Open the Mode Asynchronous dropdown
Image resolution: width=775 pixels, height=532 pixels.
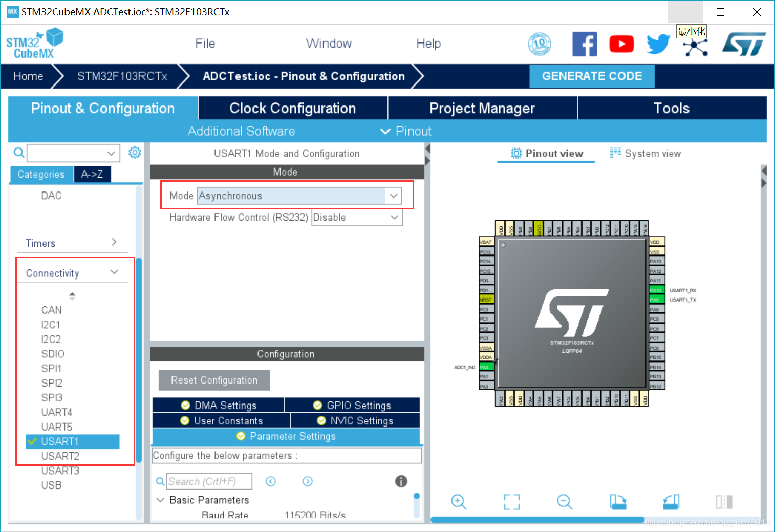click(x=393, y=196)
